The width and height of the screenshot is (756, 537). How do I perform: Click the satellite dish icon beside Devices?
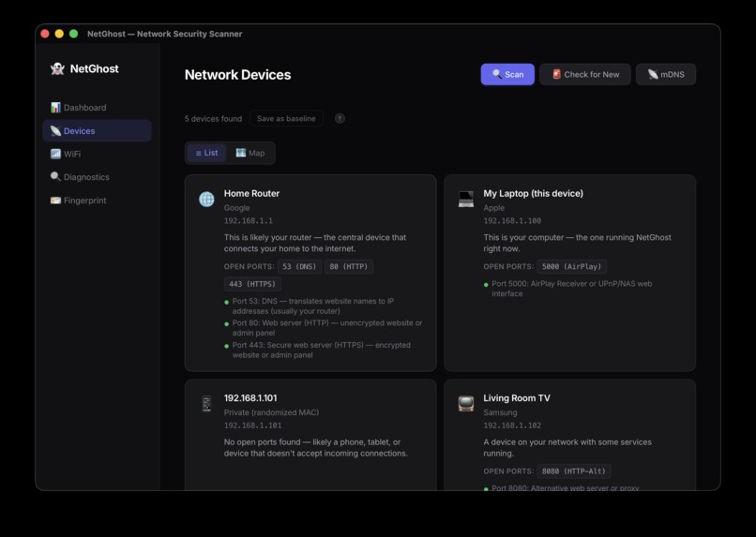pyautogui.click(x=56, y=130)
